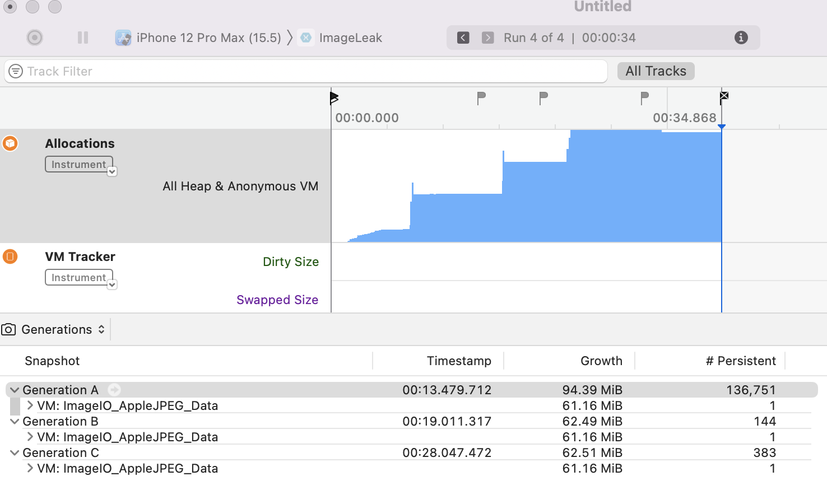Click the All Heap & Anonymous VM label
The width and height of the screenshot is (827, 504).
240,186
